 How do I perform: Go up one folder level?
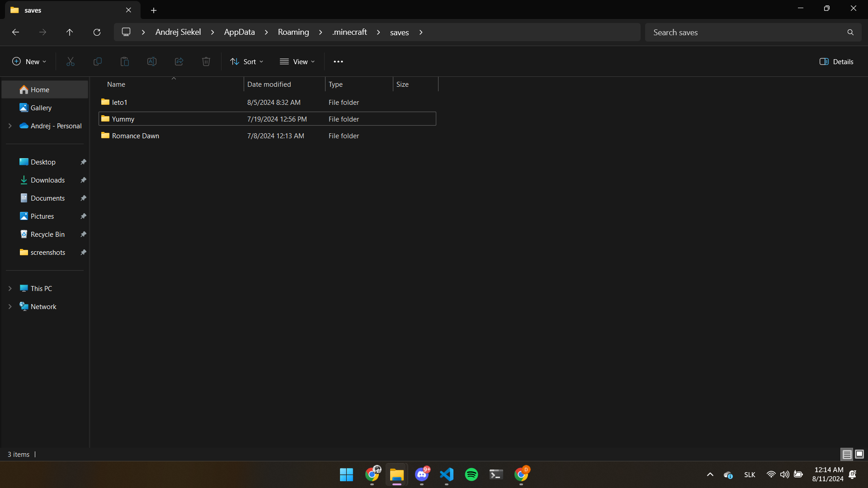click(x=70, y=32)
